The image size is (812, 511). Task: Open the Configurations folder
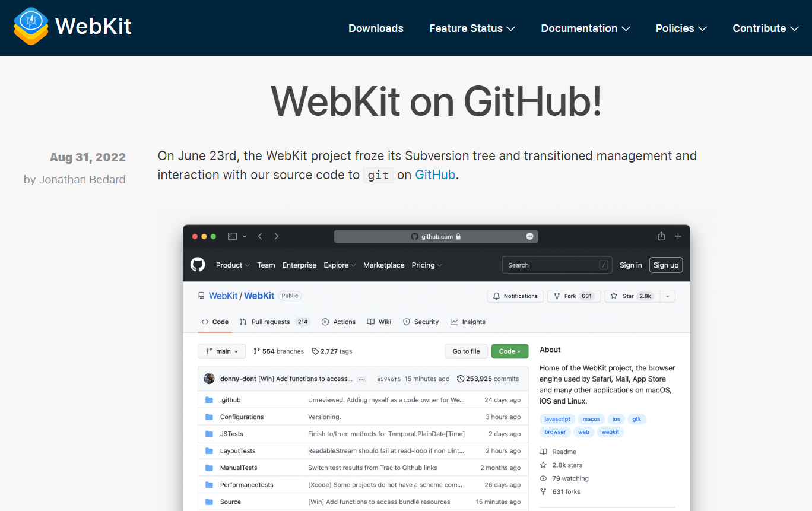click(x=242, y=417)
